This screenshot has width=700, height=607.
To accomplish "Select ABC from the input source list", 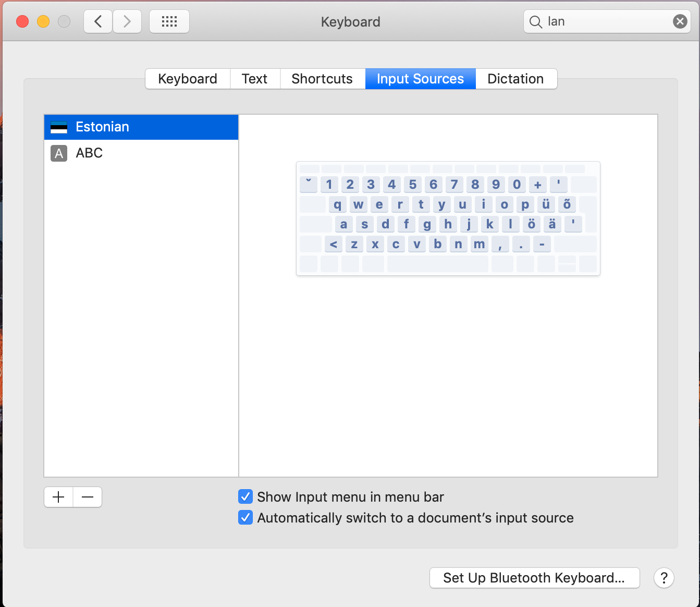I will click(x=104, y=153).
